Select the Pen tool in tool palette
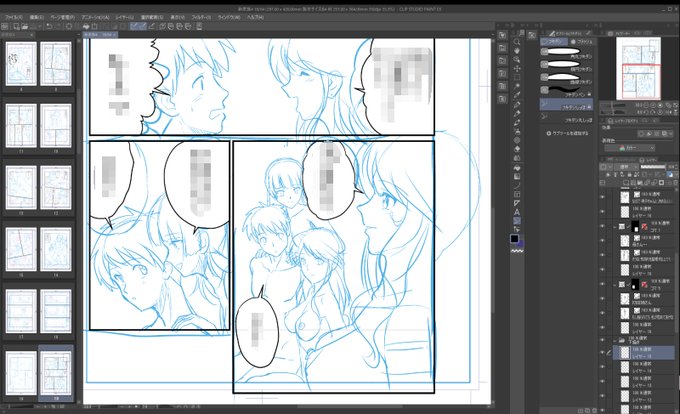This screenshot has height=414, width=680. click(517, 104)
